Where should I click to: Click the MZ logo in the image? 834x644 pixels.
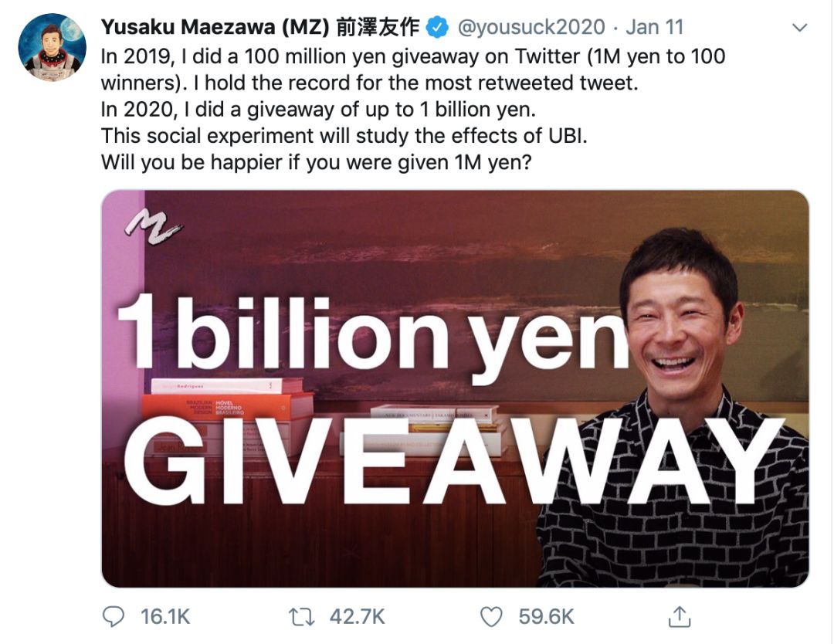(x=153, y=226)
